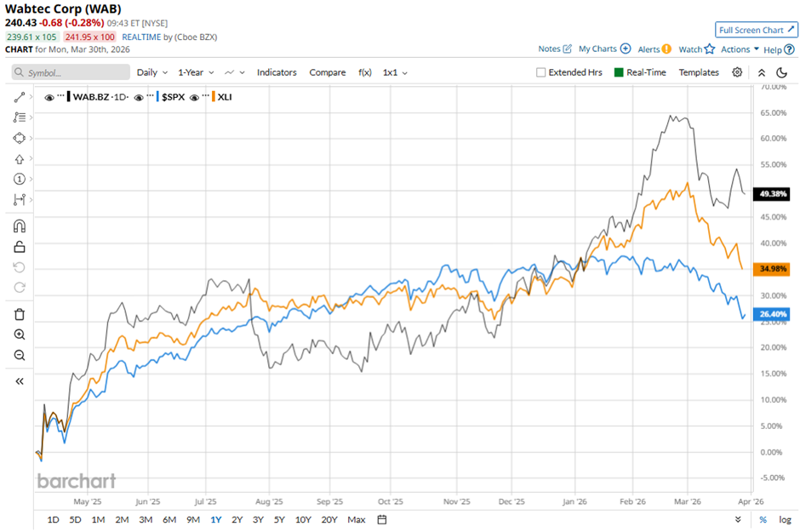Switch to the 6M time range
The height and width of the screenshot is (532, 800).
(x=169, y=519)
